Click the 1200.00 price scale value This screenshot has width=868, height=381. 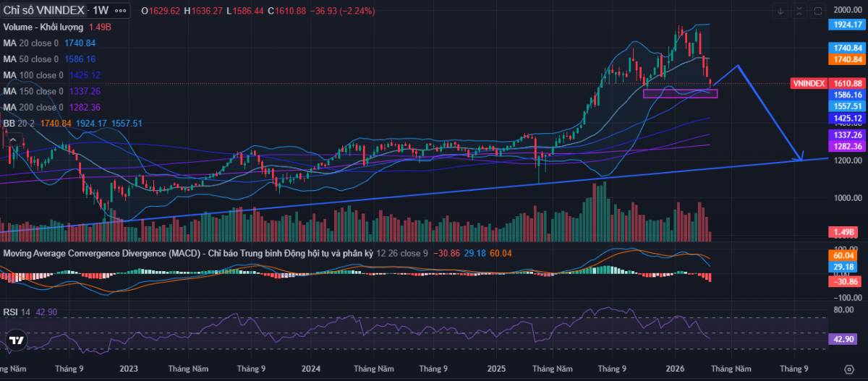848,160
